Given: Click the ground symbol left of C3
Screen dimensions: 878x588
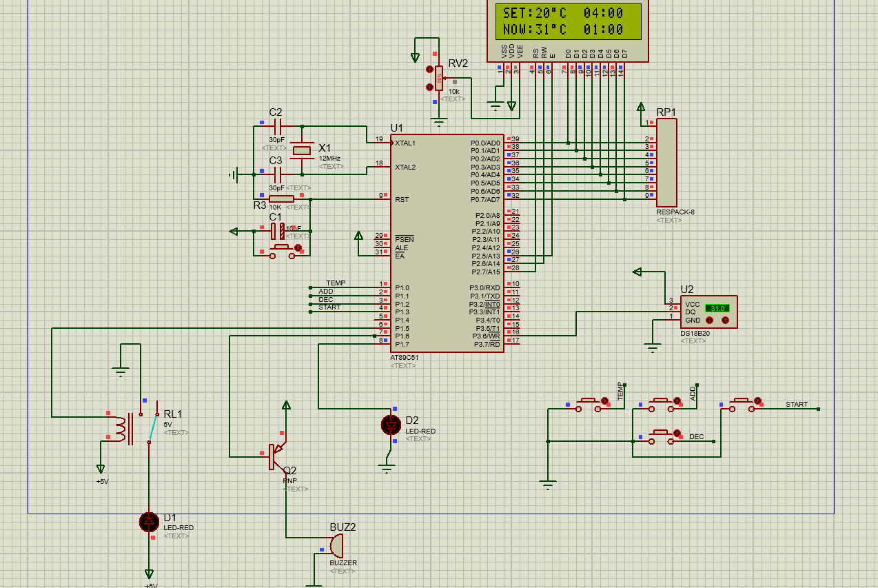Looking at the screenshot, I should pyautogui.click(x=234, y=175).
